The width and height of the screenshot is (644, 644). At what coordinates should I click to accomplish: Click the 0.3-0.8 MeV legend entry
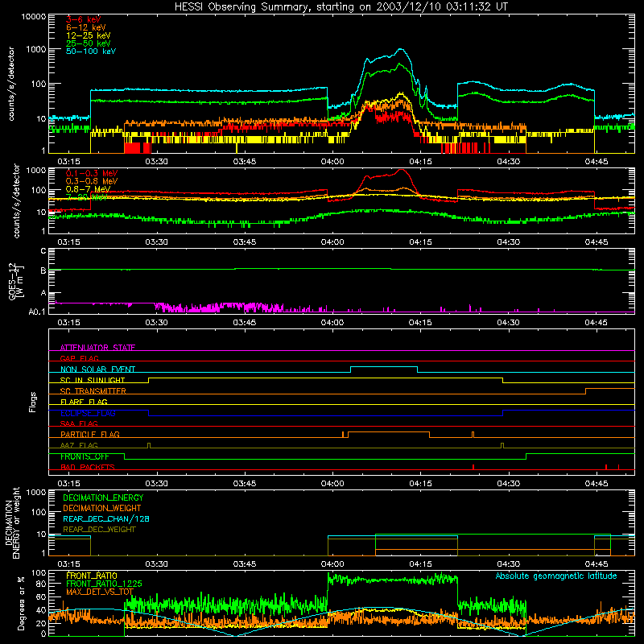coord(92,181)
